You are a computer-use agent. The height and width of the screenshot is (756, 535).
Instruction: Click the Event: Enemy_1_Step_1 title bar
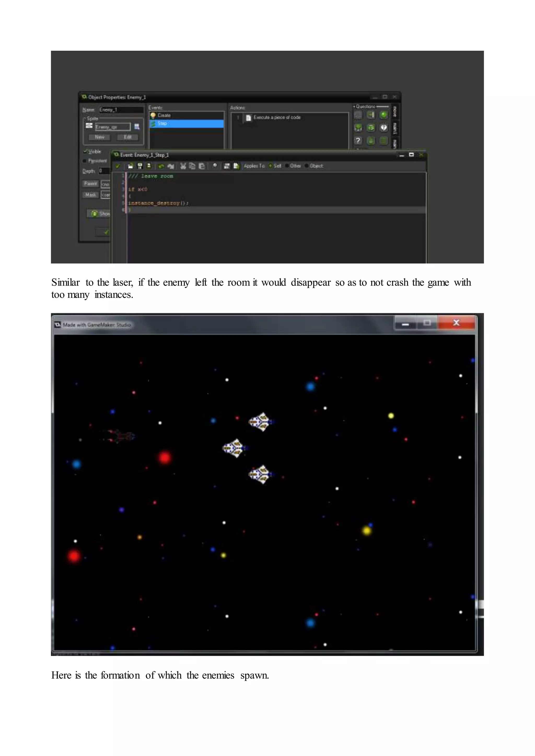click(144, 155)
